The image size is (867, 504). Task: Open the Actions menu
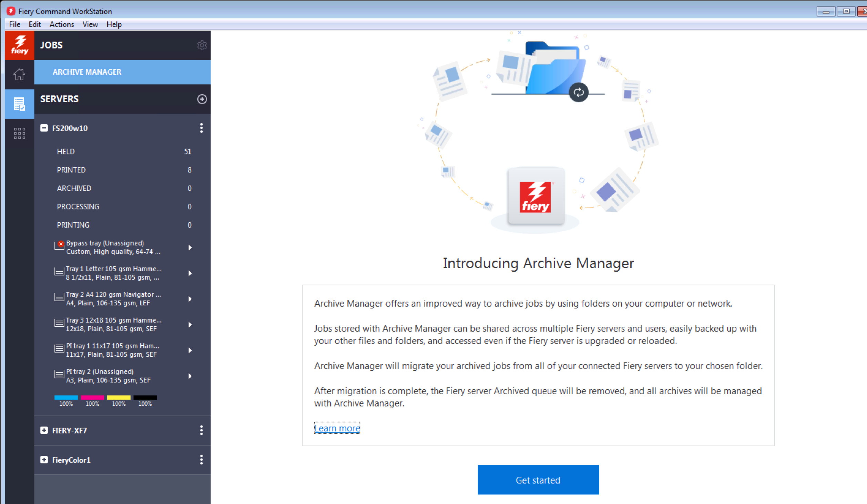tap(62, 24)
